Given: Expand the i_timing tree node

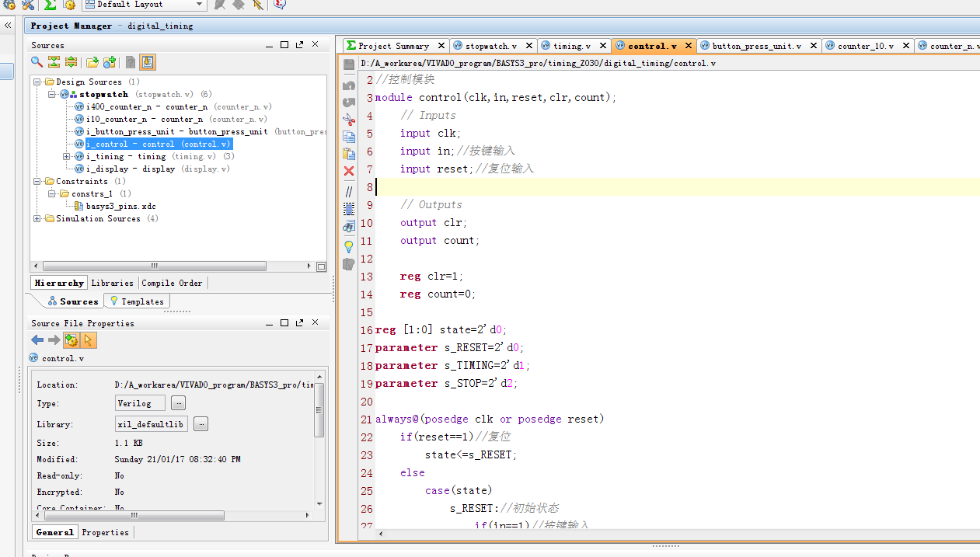Looking at the screenshot, I should [x=67, y=157].
